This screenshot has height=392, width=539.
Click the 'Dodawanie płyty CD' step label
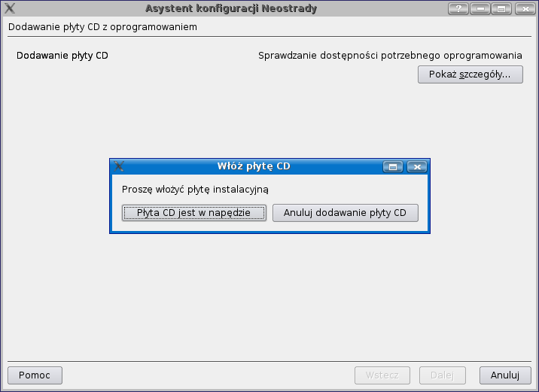coord(62,56)
